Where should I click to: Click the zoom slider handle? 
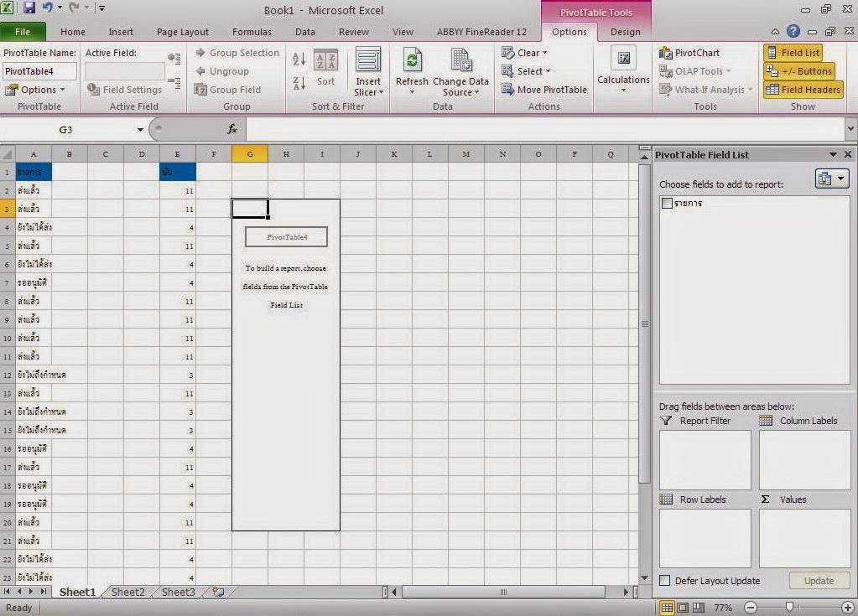(789, 607)
